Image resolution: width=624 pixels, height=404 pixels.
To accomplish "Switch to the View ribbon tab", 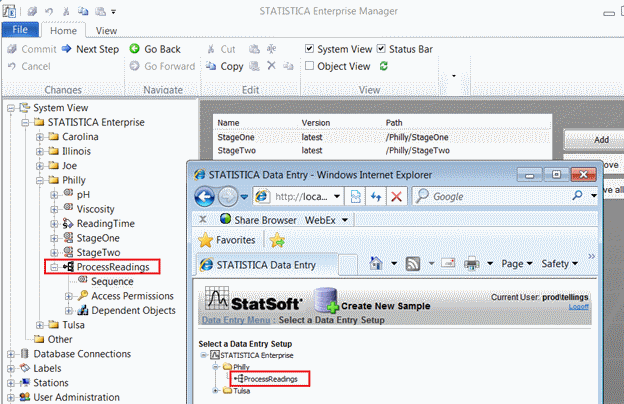I will click(106, 31).
